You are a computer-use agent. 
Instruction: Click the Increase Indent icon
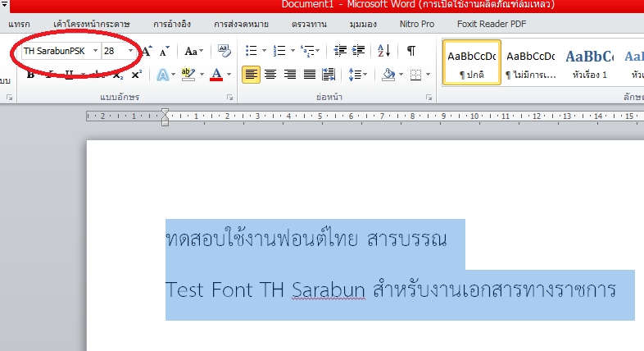[358, 51]
